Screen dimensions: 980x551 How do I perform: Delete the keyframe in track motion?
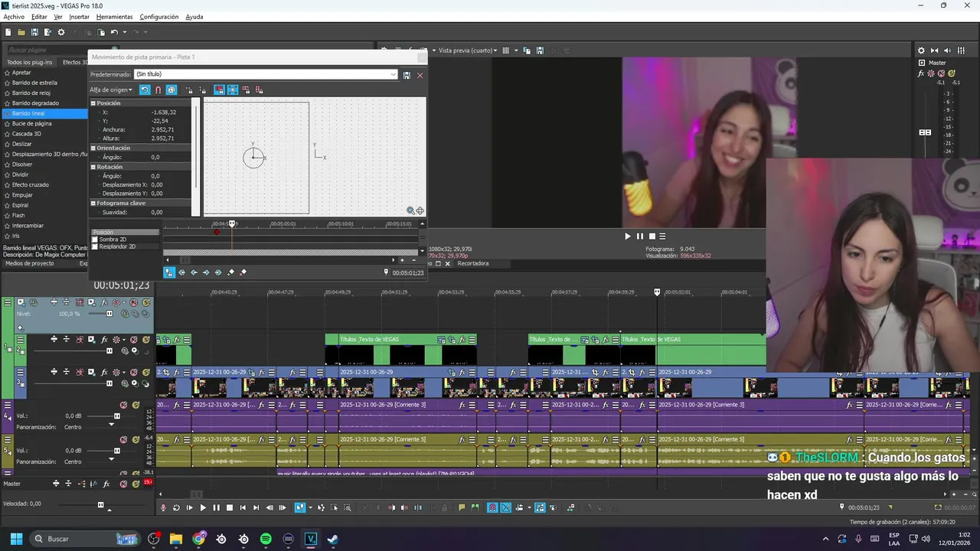tap(243, 272)
